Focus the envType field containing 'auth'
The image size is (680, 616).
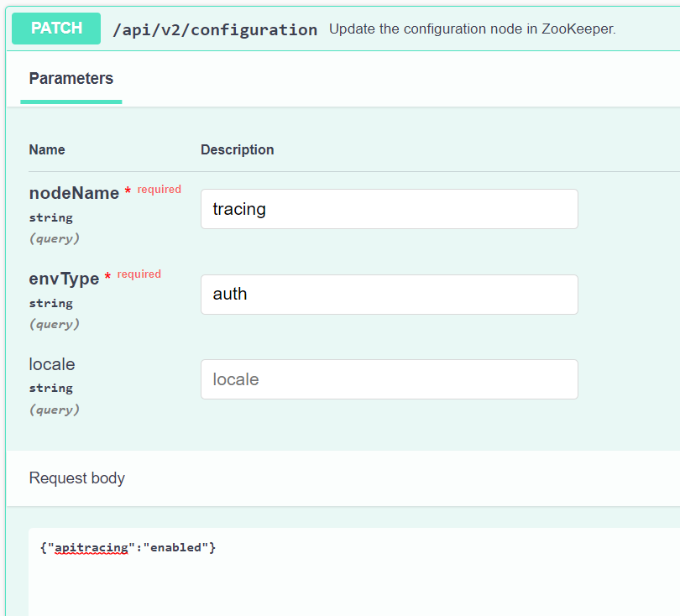(x=389, y=295)
